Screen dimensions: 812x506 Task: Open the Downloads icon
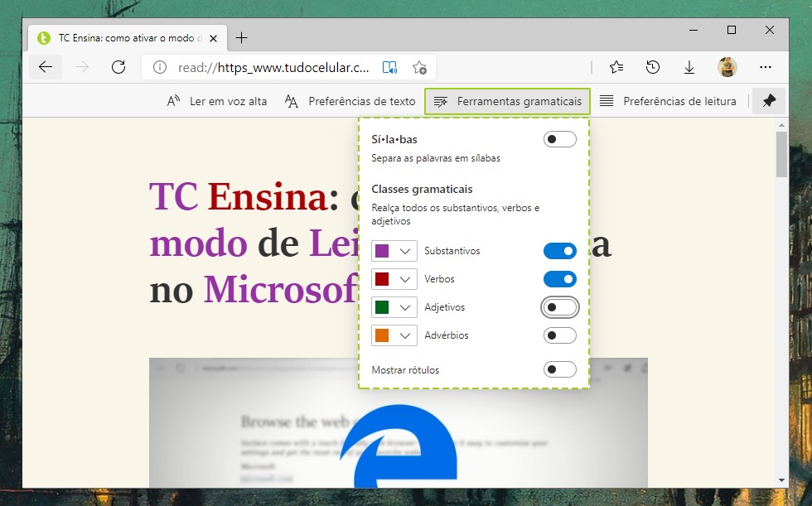689,67
